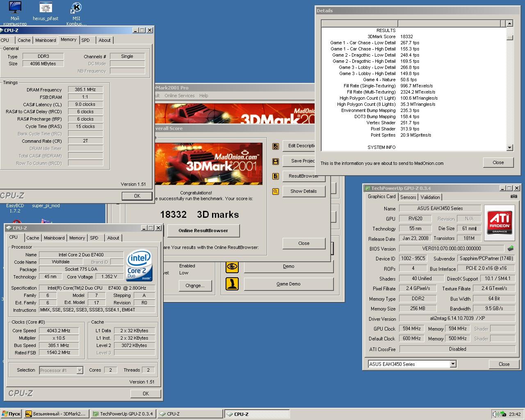The height and width of the screenshot is (420, 525).
Task: Click the Show Details magnifier icon
Action: pos(276,192)
